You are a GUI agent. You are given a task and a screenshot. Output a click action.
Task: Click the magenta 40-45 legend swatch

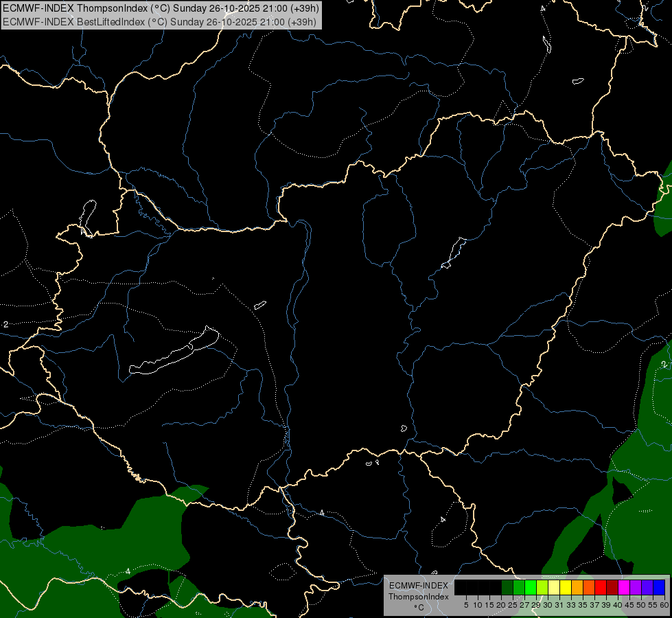click(x=624, y=587)
